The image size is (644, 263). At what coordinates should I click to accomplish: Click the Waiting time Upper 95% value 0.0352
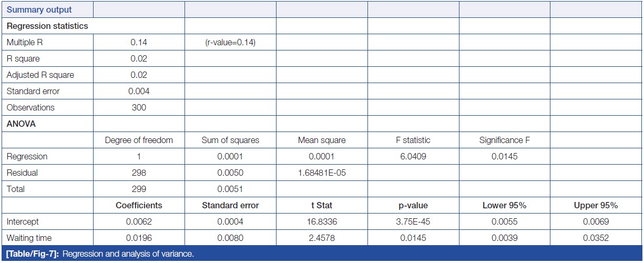coord(596,238)
